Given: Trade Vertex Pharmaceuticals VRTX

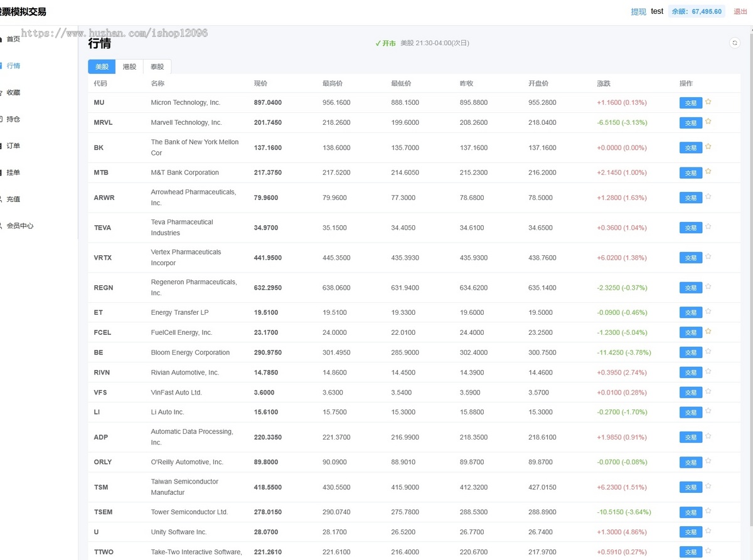Looking at the screenshot, I should click(x=691, y=258).
